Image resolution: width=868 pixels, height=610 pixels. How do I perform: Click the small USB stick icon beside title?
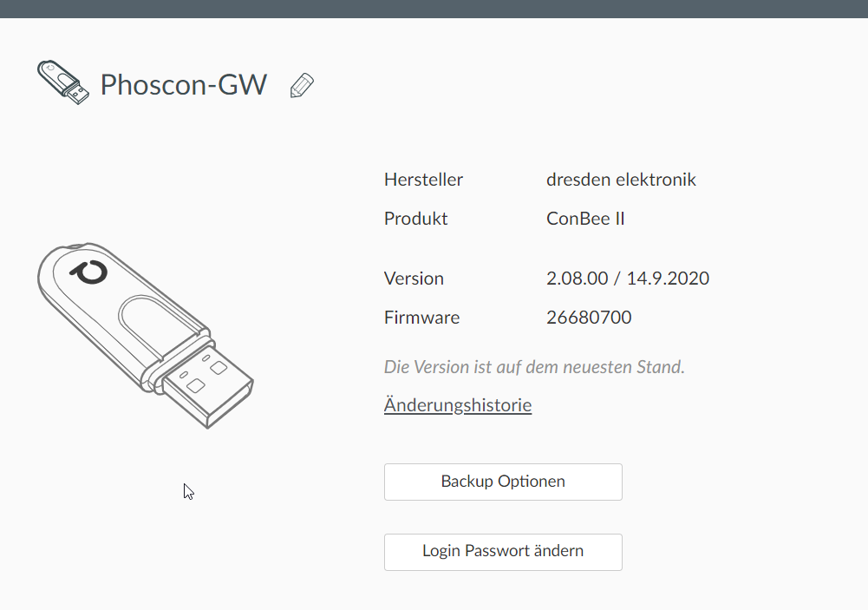(x=63, y=82)
